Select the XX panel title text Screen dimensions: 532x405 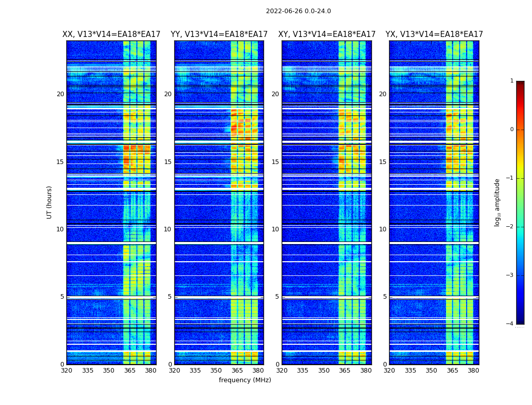(x=111, y=34)
